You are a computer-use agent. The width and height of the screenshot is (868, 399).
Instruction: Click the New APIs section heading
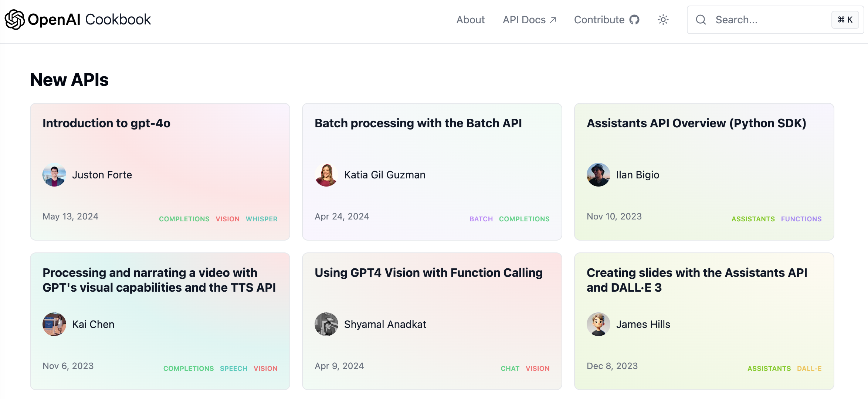pos(69,80)
